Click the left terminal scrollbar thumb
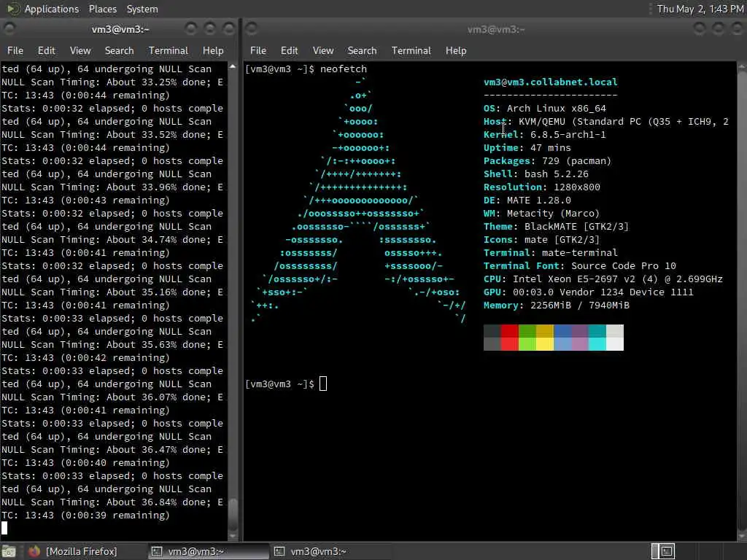Screen dimensions: 747x560 click(233, 514)
